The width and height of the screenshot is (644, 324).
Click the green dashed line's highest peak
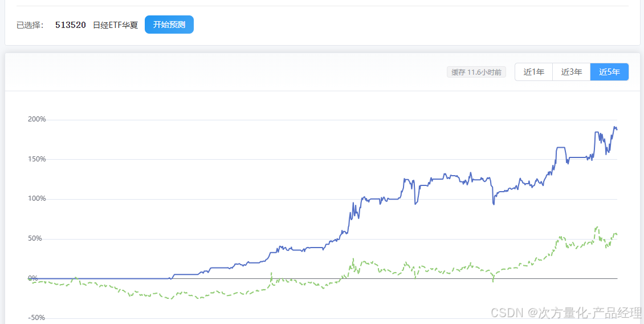(x=597, y=226)
